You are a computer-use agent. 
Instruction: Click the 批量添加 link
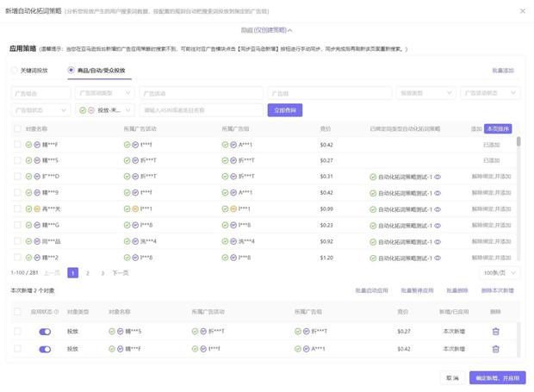point(503,71)
